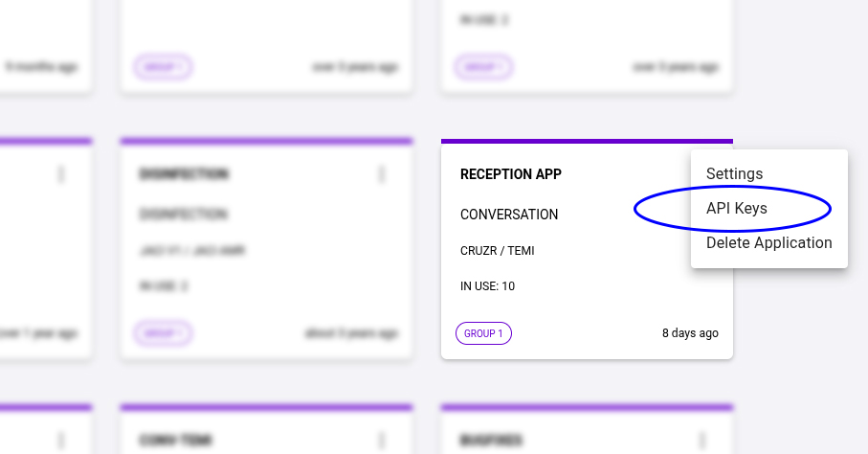
Task: Open three-dot menu on Disinfection card
Action: [x=382, y=174]
